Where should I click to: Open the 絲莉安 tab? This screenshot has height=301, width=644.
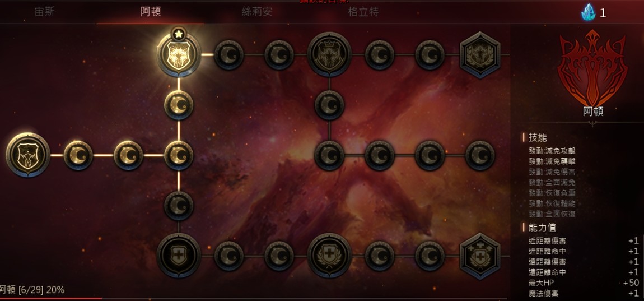click(x=257, y=12)
